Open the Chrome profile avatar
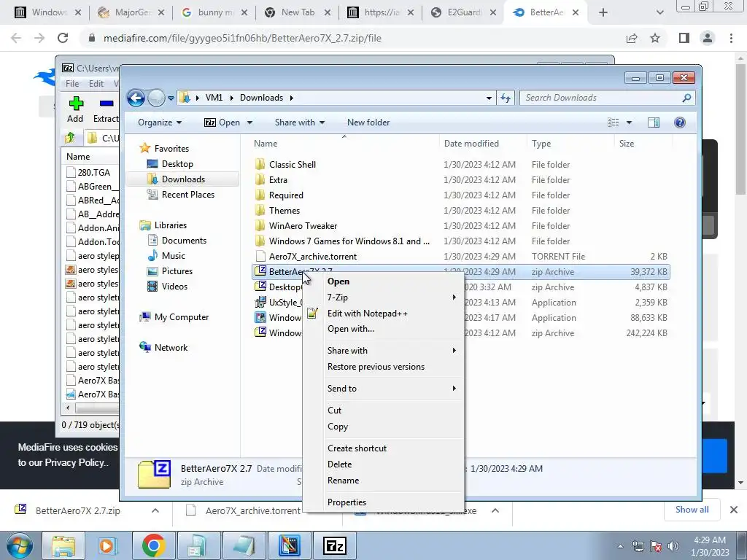 pos(708,38)
